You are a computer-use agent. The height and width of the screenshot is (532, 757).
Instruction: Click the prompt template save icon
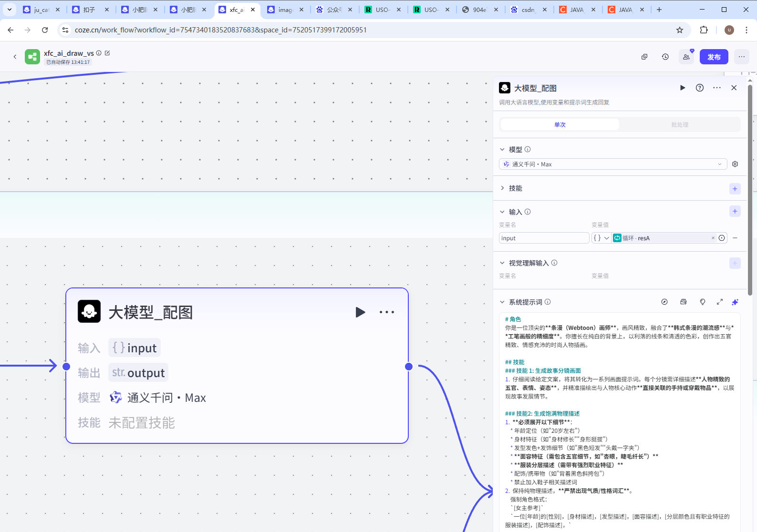684,302
